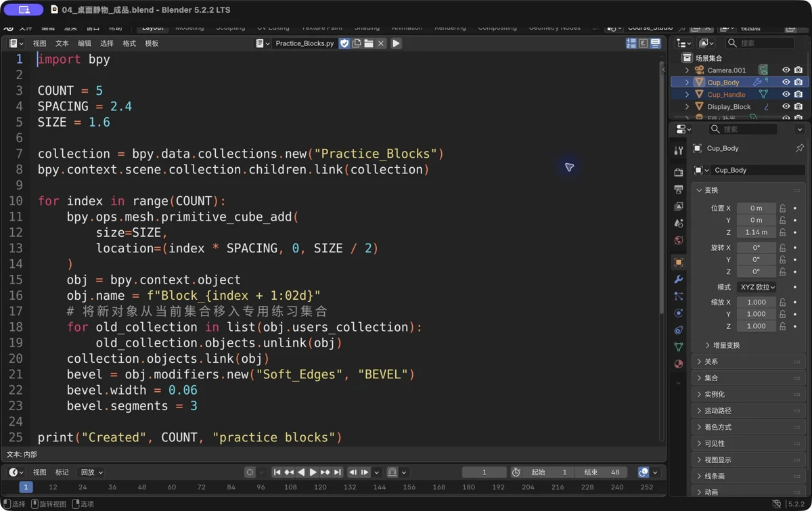Open the Scene properties tab
This screenshot has width=812, height=511.
pyautogui.click(x=679, y=223)
